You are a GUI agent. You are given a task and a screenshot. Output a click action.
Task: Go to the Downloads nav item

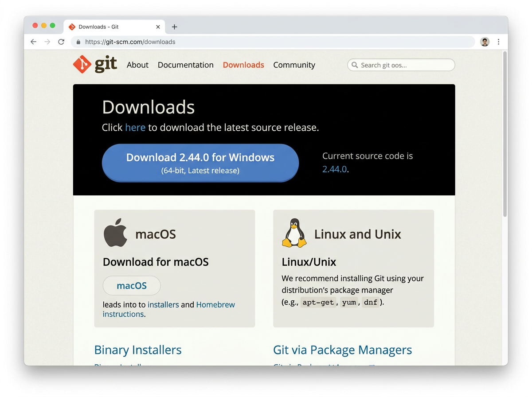point(243,65)
